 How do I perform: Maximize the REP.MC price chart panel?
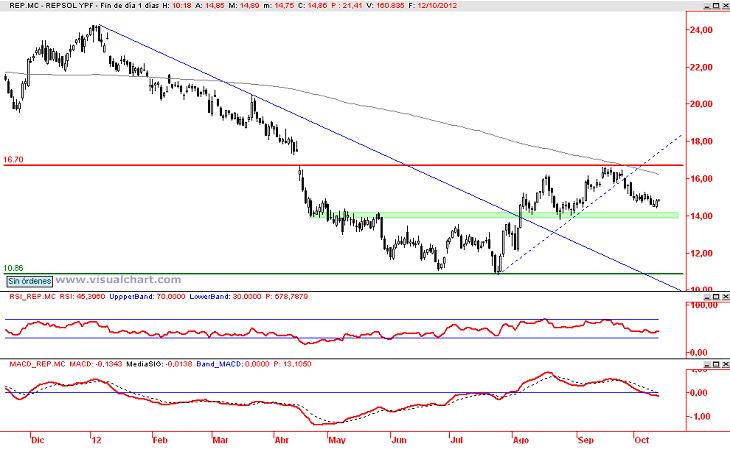[x=716, y=6]
